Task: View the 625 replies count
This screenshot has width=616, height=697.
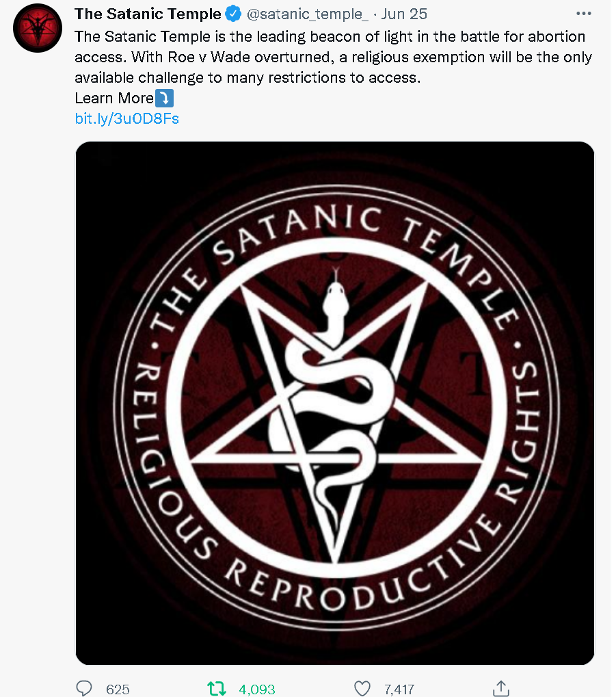Action: tap(118, 689)
